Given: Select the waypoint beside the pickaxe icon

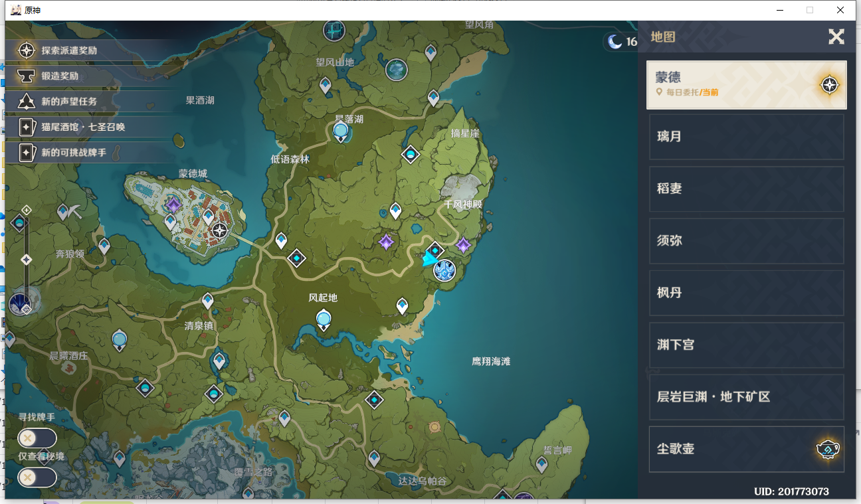Looking at the screenshot, I should click(62, 212).
